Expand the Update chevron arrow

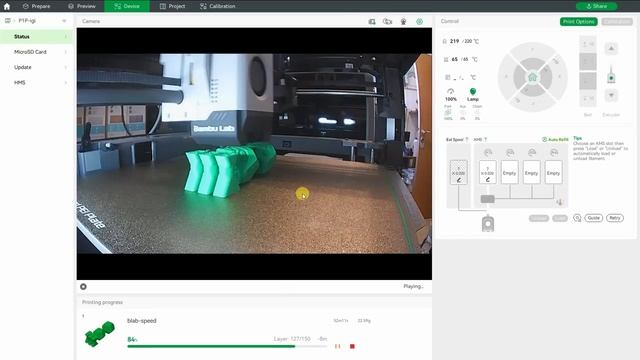click(x=66, y=67)
